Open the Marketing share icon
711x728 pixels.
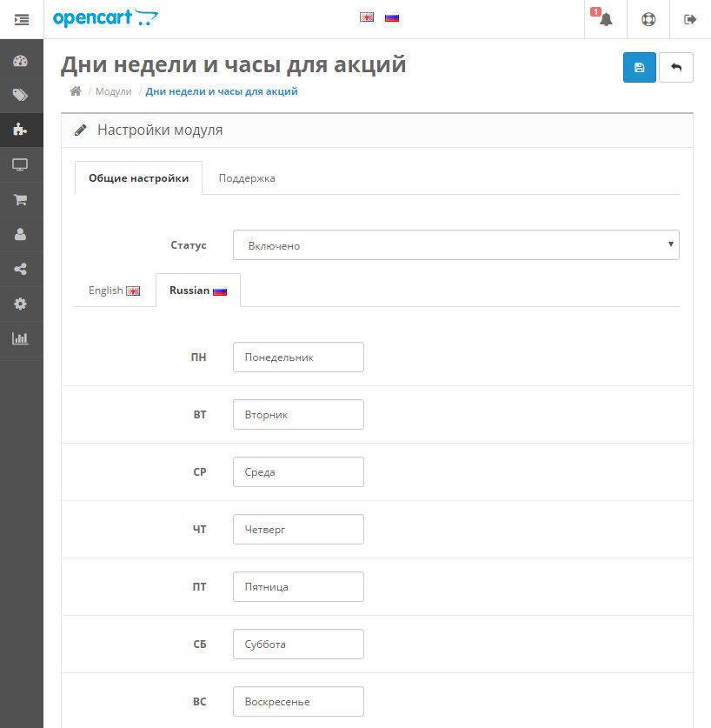coord(21,269)
